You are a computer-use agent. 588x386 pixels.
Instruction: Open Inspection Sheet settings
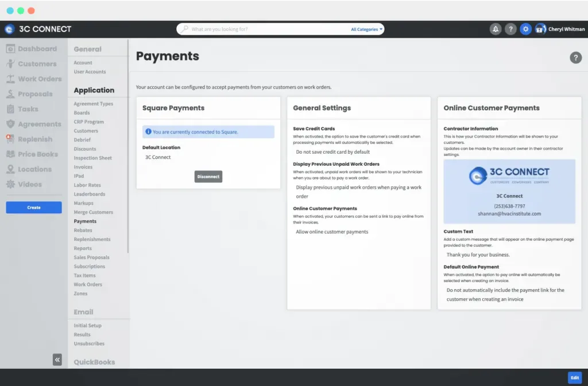[x=92, y=158]
